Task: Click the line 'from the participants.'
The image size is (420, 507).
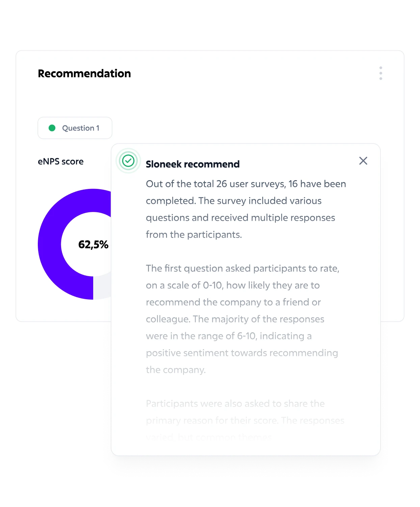Action: tap(194, 235)
